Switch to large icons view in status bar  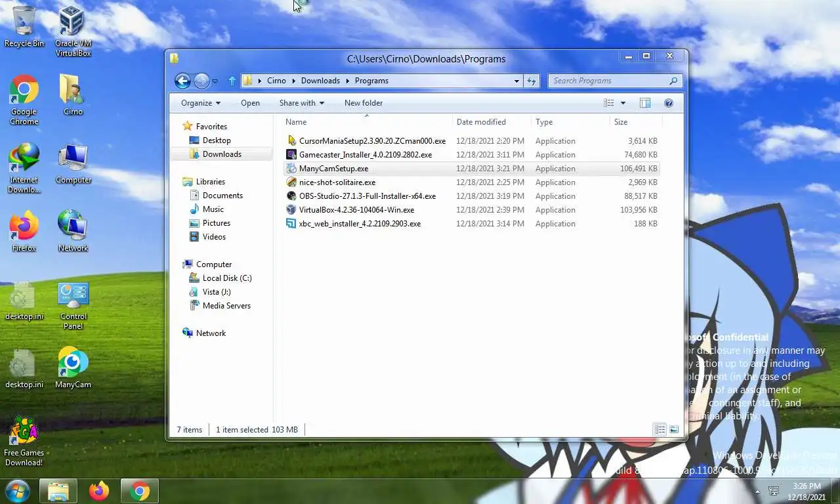pos(674,429)
